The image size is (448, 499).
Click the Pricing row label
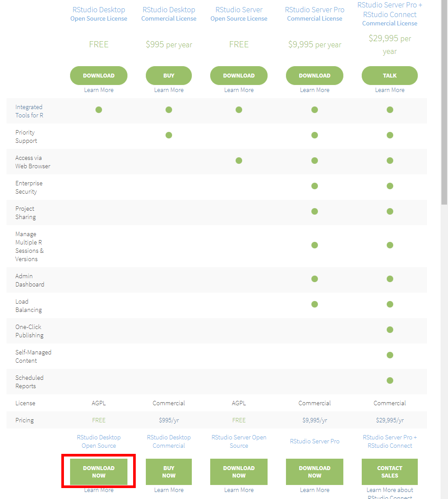tap(25, 421)
